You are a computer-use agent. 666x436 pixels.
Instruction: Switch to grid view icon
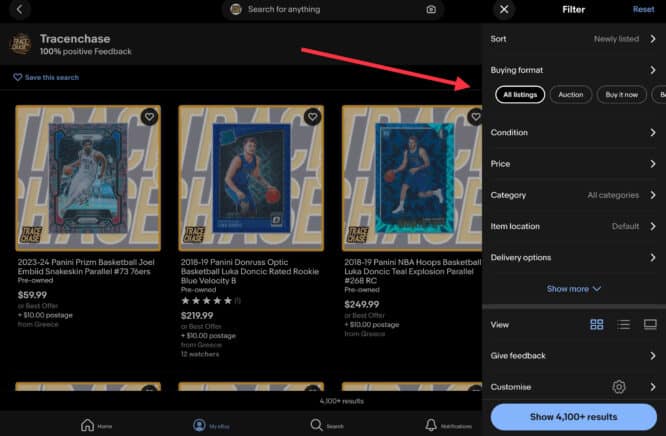pos(596,325)
